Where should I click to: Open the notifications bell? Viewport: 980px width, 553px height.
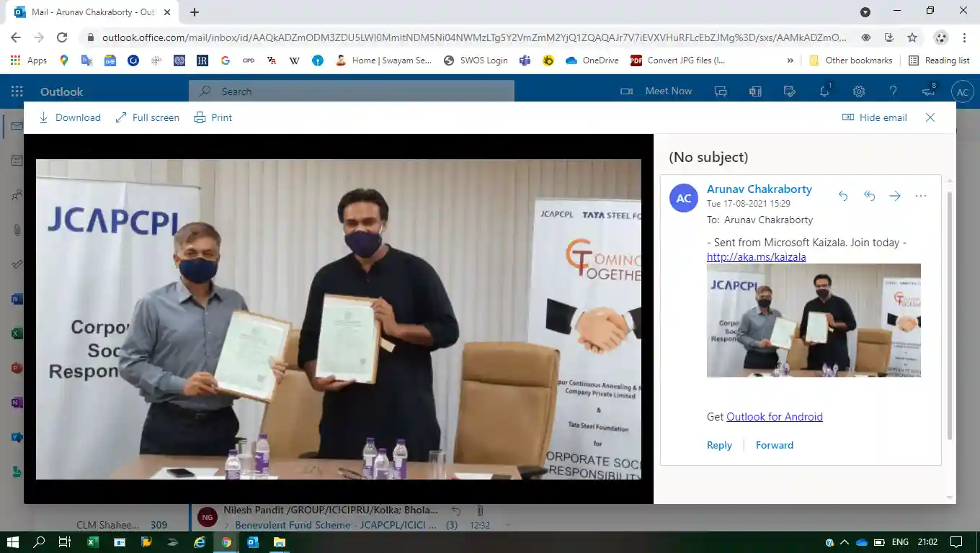(x=824, y=91)
